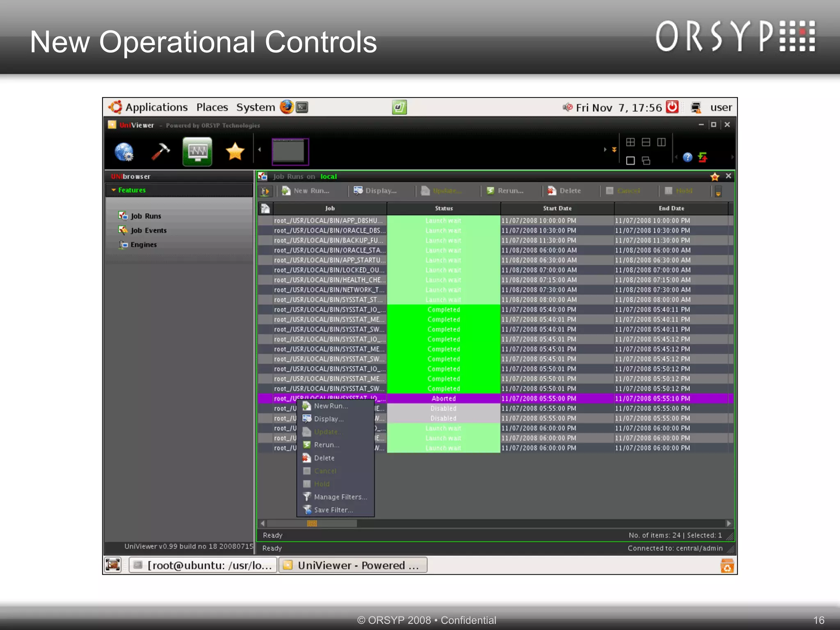Click the left scroll arrow beside thumbnail
The height and width of the screenshot is (630, 840).
[260, 150]
